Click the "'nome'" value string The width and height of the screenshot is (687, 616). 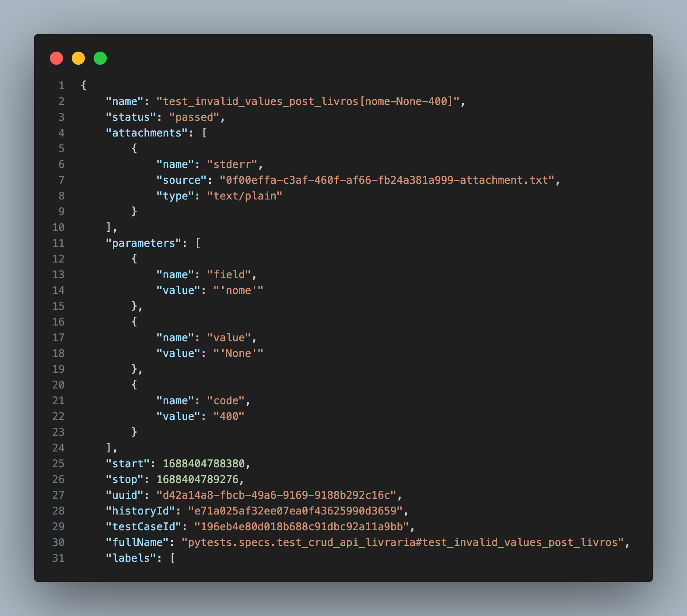pyautogui.click(x=238, y=290)
